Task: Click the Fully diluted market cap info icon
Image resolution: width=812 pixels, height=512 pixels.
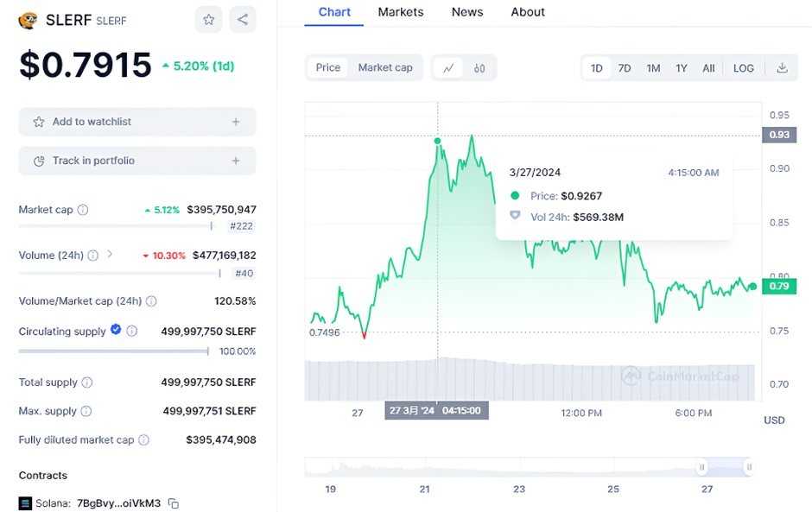Action: point(144,440)
